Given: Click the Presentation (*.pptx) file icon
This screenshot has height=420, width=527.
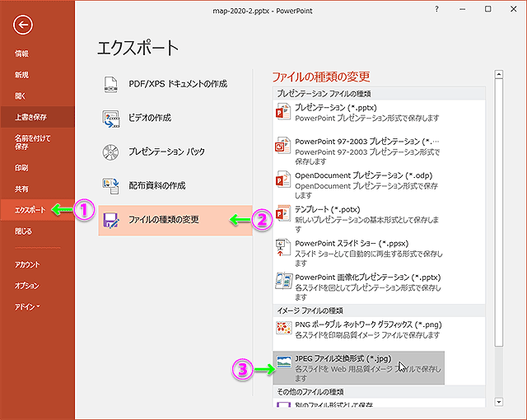Looking at the screenshot, I should [283, 111].
